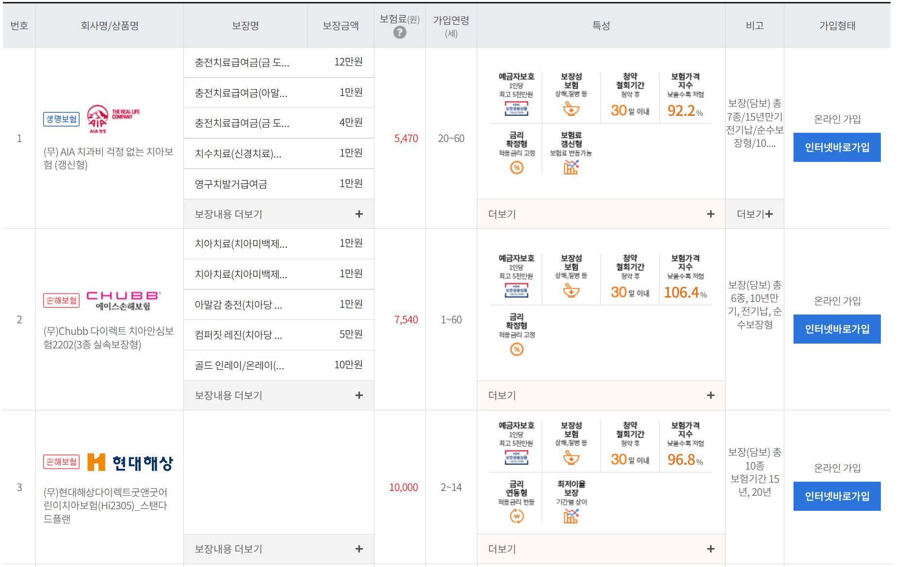Click 청약 철회기간 30일 이내 in AIA row
Viewport: 924px width, 567px height.
(x=630, y=95)
